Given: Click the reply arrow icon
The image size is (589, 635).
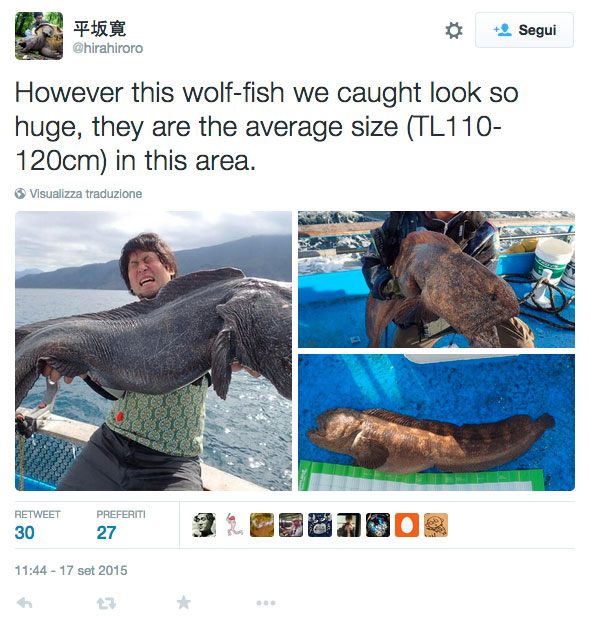Looking at the screenshot, I should click(24, 603).
